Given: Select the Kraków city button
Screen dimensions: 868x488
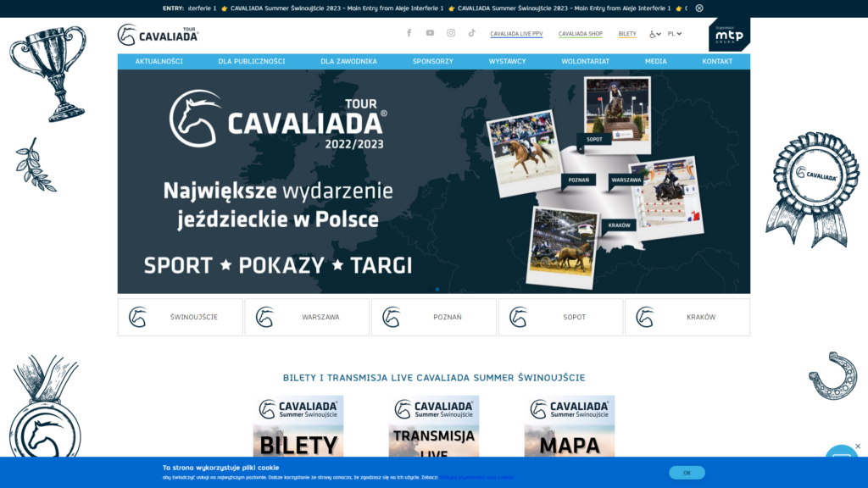Looking at the screenshot, I should (x=687, y=317).
